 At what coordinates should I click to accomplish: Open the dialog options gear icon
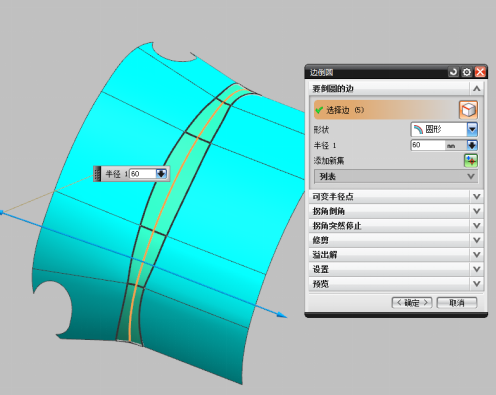(x=467, y=72)
